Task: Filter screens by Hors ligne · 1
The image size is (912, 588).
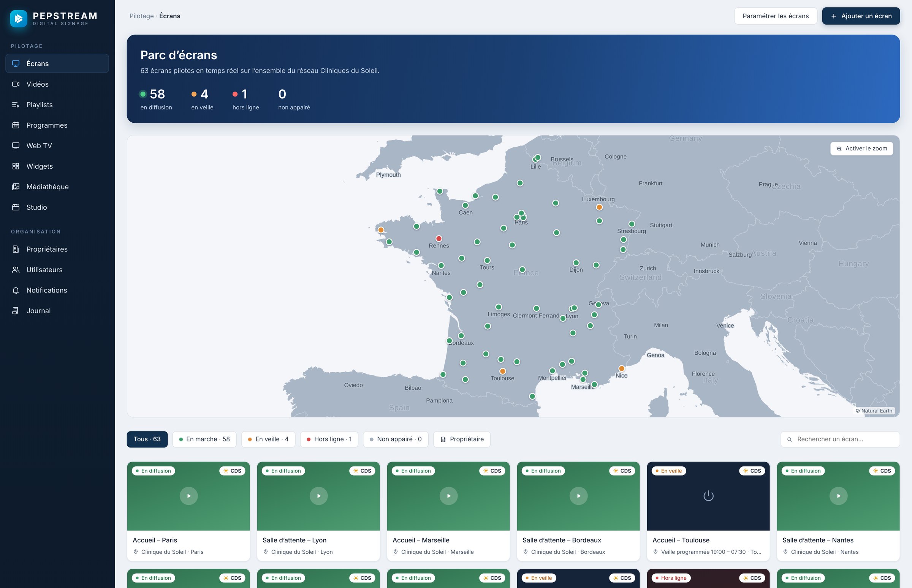Action: [x=329, y=439]
